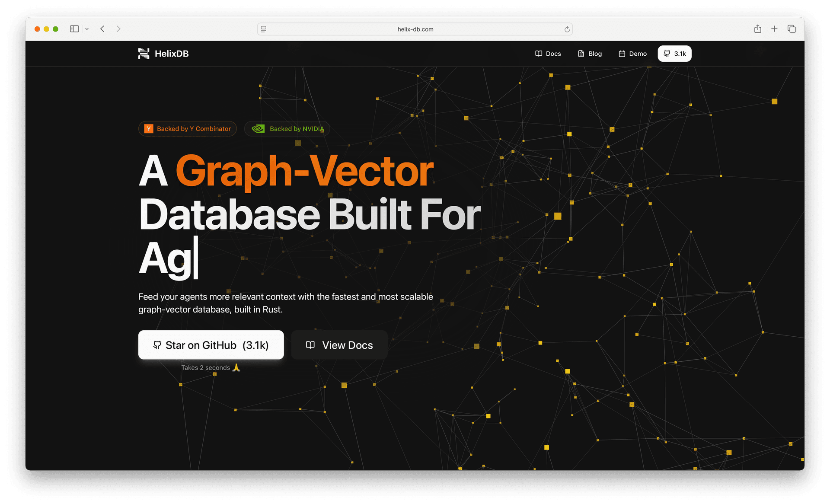830x504 pixels.
Task: Click the helix-db.com address bar
Action: coord(415,29)
